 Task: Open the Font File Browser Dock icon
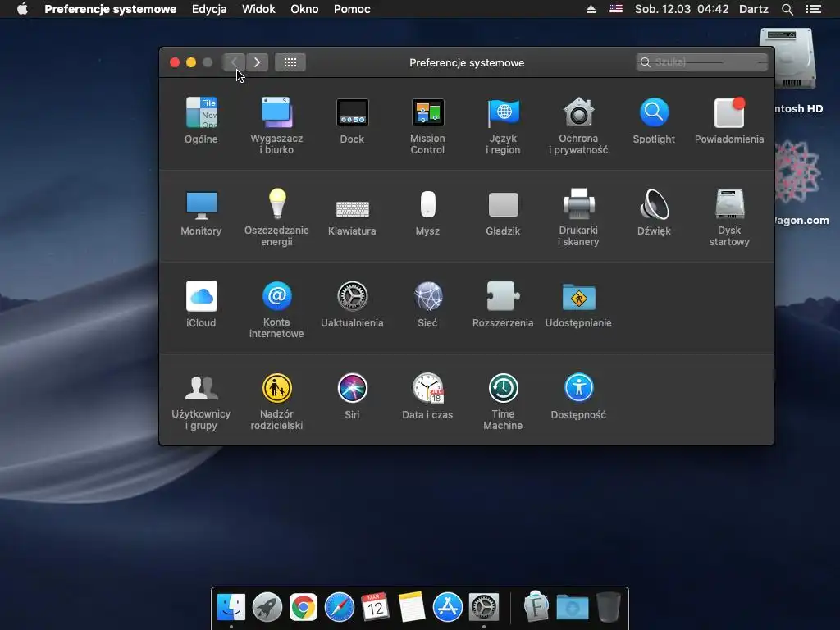coord(536,606)
